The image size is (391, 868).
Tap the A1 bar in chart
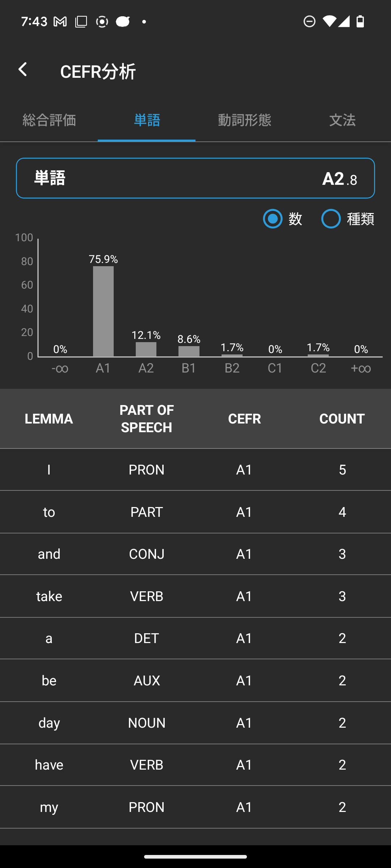tap(103, 311)
